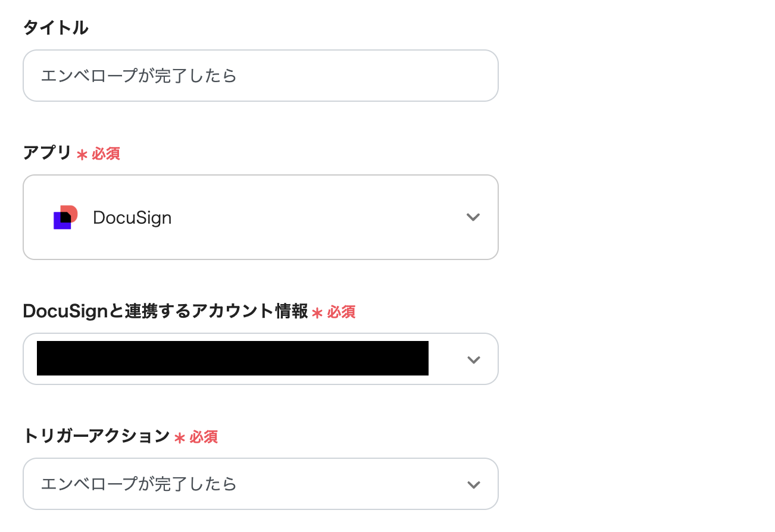The image size is (775, 532).
Task: Expand the アプリ dropdown chevron
Action: 473,217
